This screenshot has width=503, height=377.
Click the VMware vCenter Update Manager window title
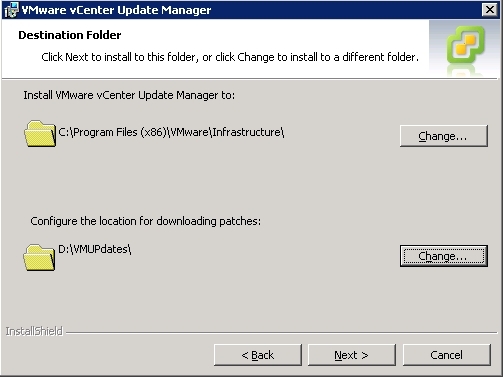[x=116, y=10]
